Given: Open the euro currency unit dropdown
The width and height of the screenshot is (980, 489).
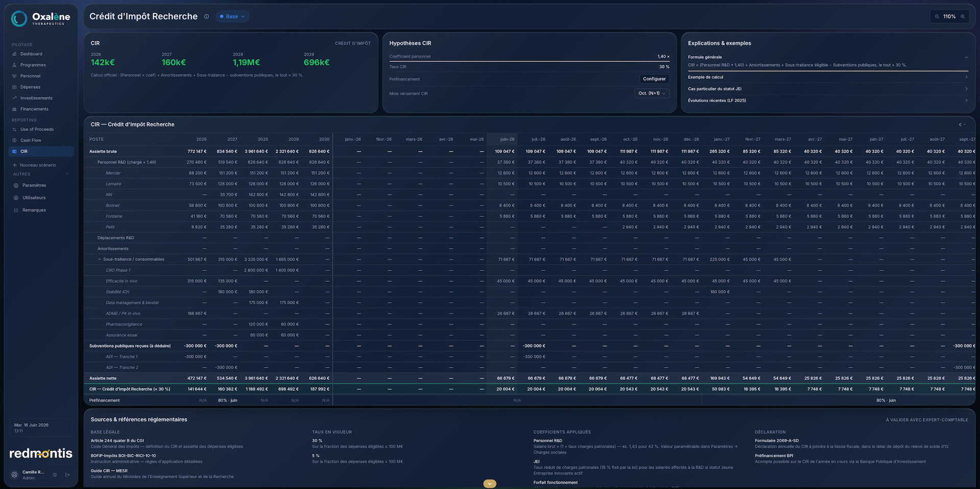Looking at the screenshot, I should (962, 125).
